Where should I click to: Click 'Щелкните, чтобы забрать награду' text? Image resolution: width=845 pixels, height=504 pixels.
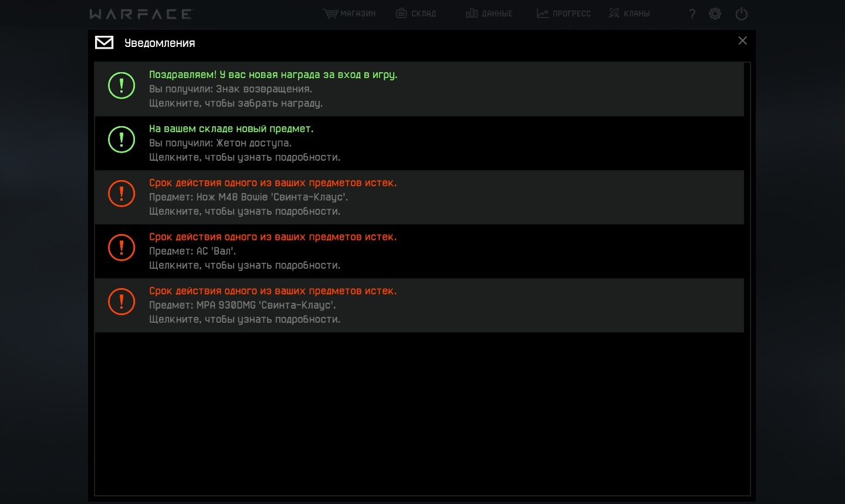236,103
